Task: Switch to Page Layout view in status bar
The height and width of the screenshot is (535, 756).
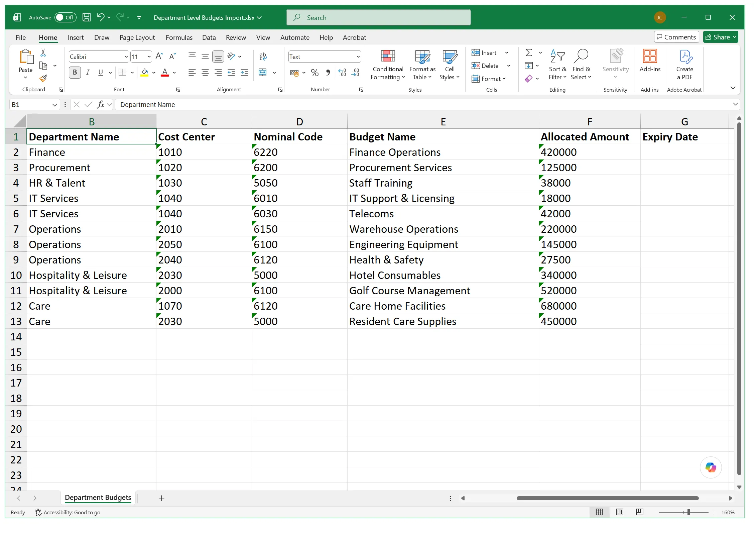Action: [619, 512]
